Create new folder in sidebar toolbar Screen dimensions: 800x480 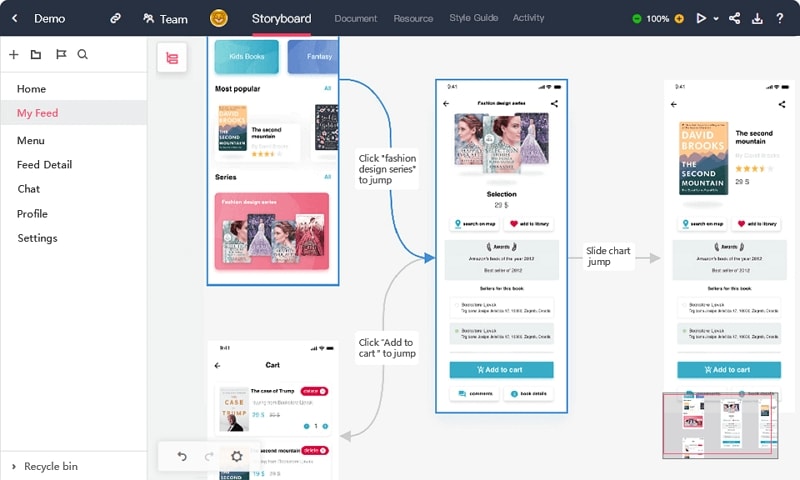(x=36, y=55)
